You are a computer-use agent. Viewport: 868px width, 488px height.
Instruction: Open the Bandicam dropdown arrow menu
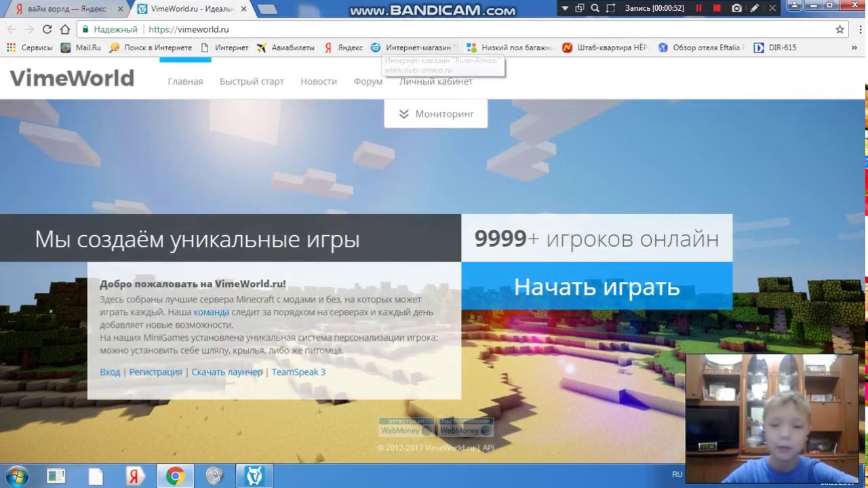point(565,8)
